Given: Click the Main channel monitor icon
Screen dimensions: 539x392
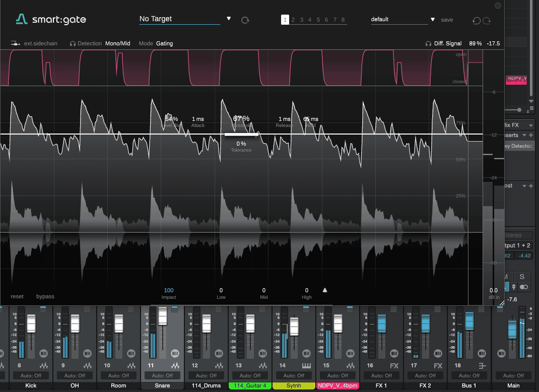Looking at the screenshot, I should 502,353.
